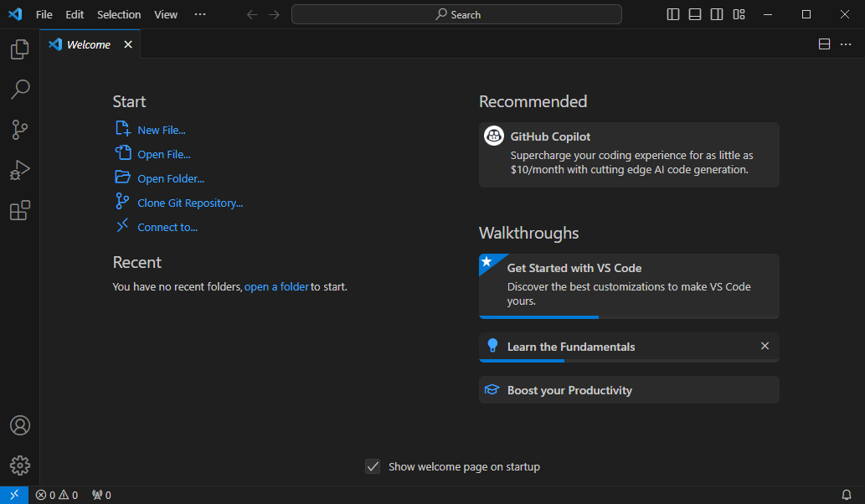Open the File menu
This screenshot has height=504, width=865.
(x=44, y=14)
